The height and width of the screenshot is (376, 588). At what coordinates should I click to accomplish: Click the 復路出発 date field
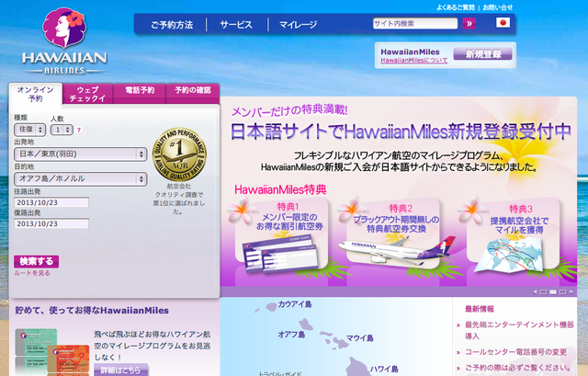click(51, 223)
